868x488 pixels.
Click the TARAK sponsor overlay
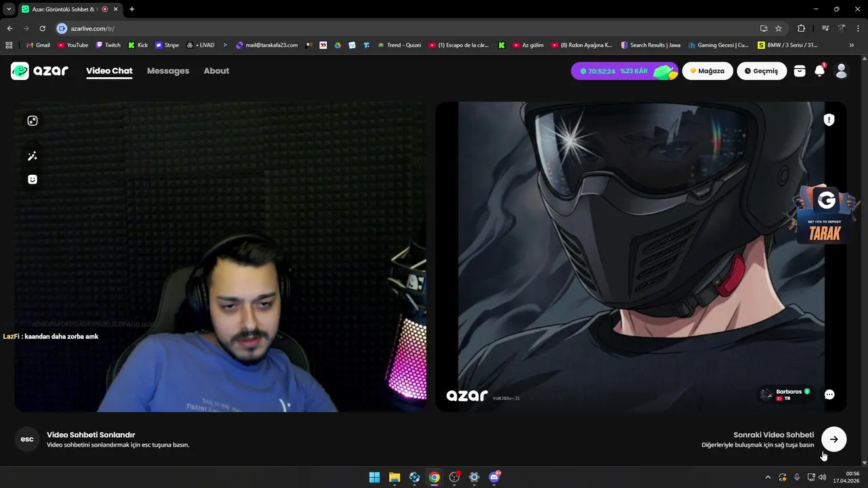click(825, 215)
